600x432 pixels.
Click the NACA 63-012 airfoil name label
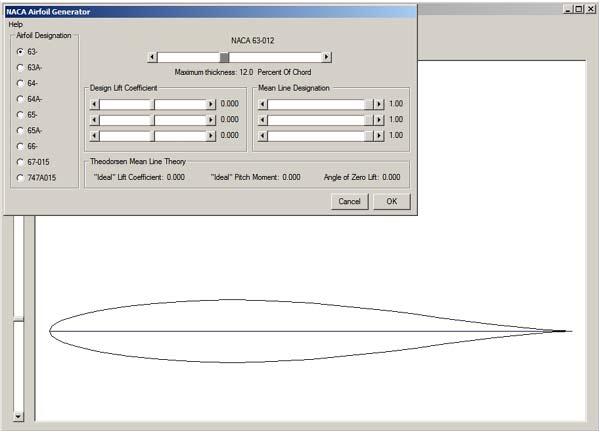click(x=253, y=41)
